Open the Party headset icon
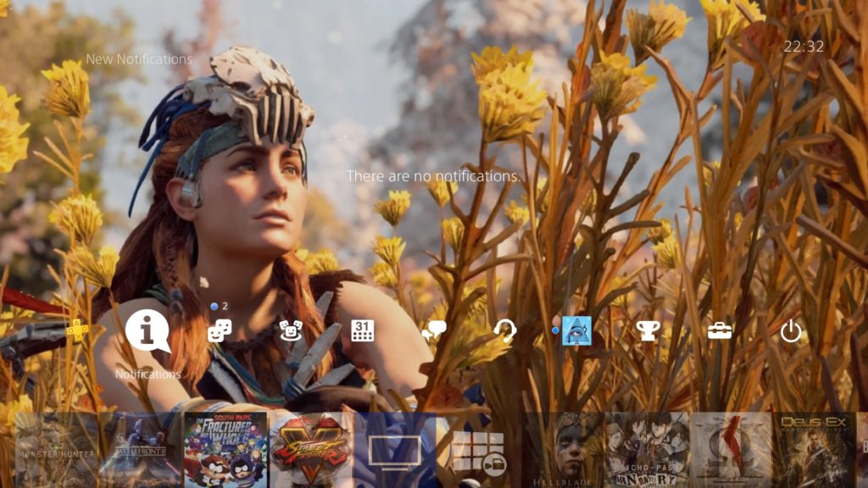This screenshot has width=868, height=488. (505, 331)
